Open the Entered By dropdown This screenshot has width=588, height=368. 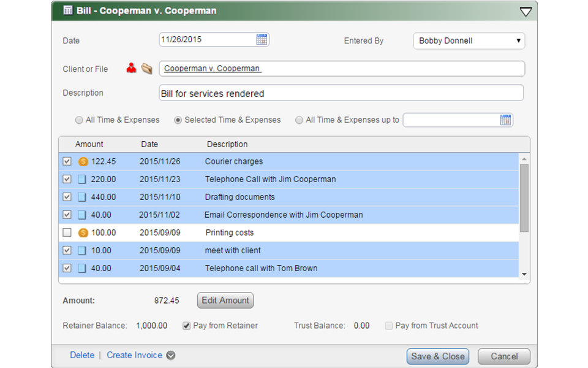469,40
